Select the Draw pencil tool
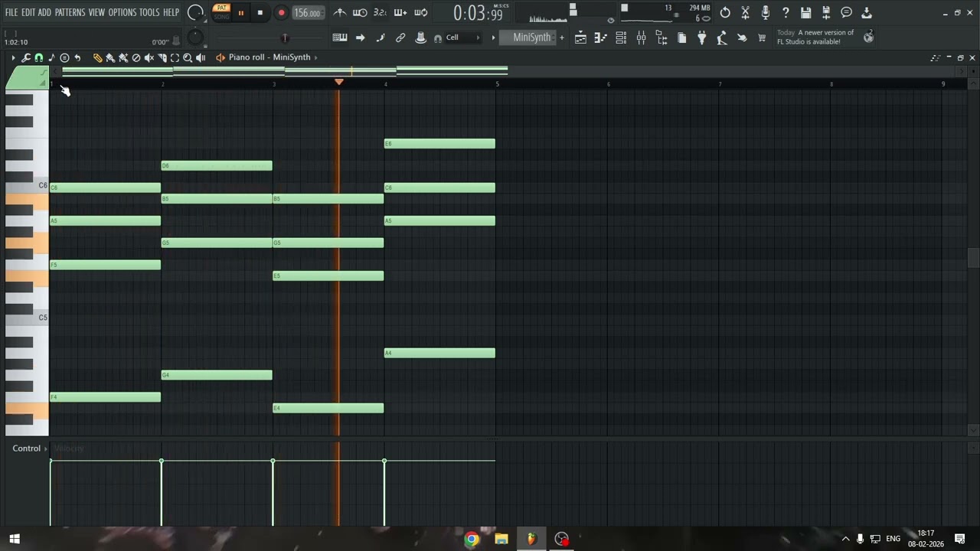 point(97,57)
